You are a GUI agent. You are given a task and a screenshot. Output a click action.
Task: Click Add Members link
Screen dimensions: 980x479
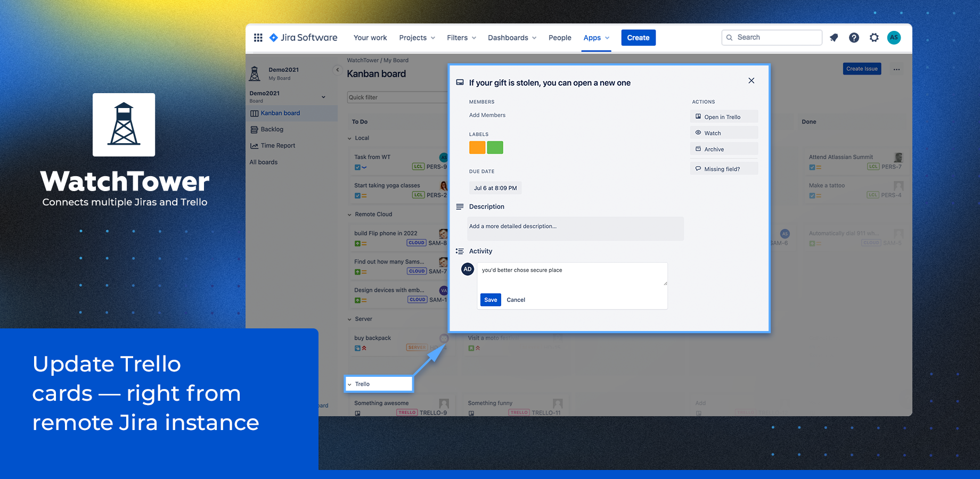pyautogui.click(x=487, y=115)
